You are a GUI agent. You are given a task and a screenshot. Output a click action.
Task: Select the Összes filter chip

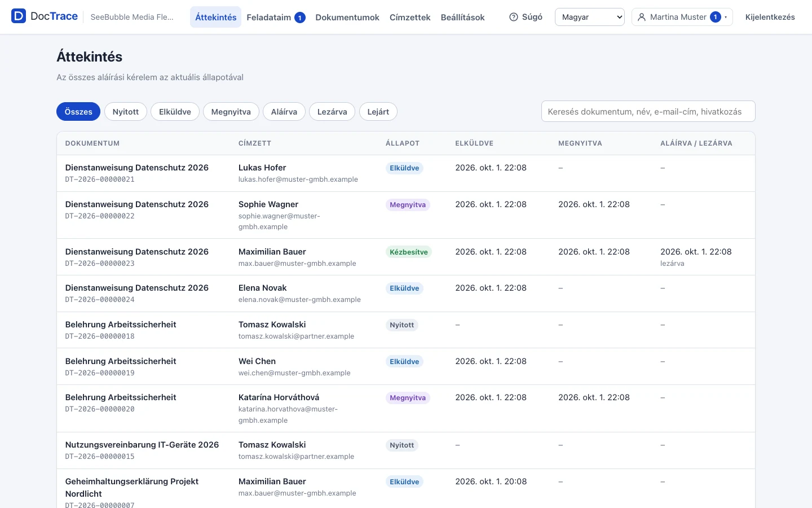click(78, 112)
